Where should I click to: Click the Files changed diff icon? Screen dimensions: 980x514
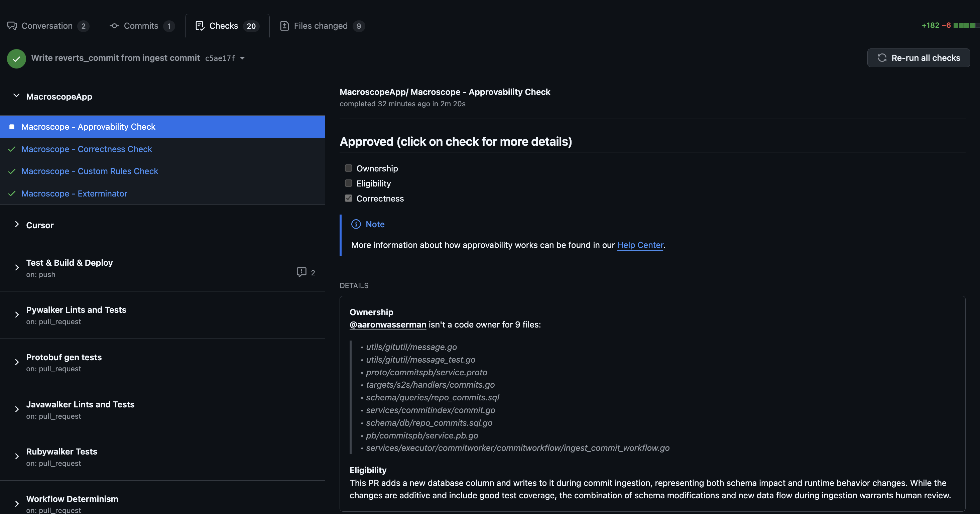tap(284, 26)
